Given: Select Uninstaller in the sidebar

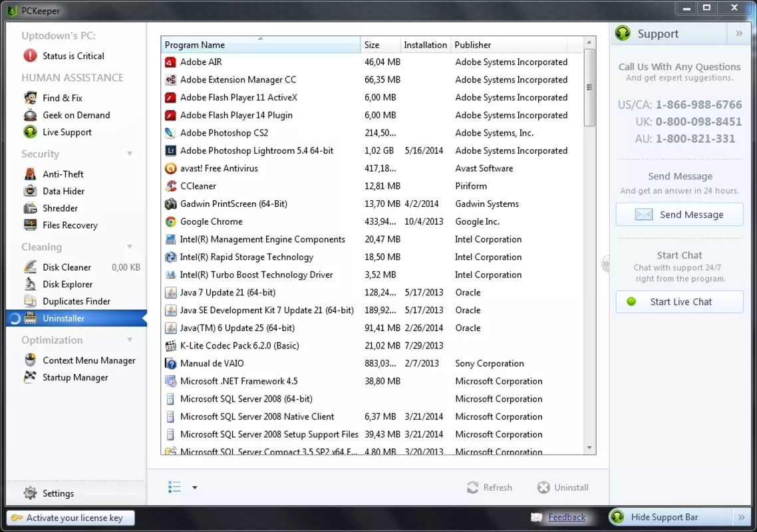Looking at the screenshot, I should (x=76, y=318).
